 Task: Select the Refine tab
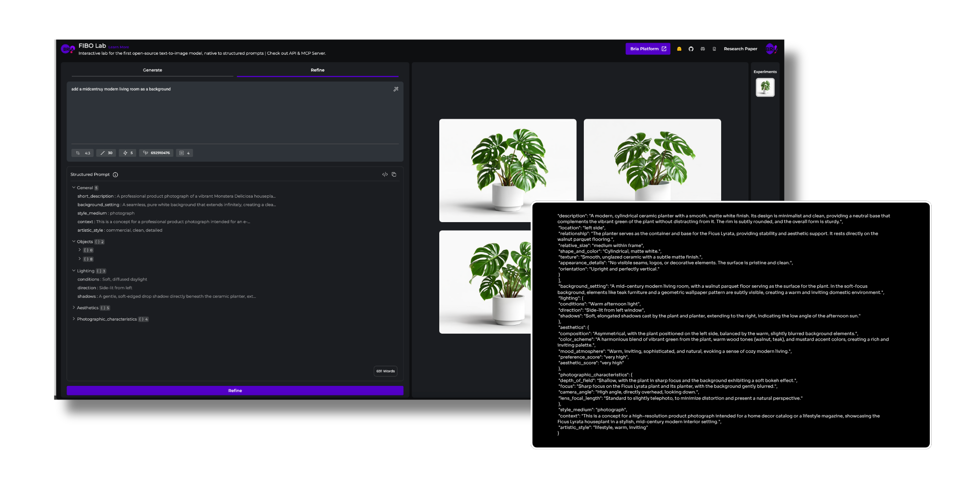click(317, 70)
